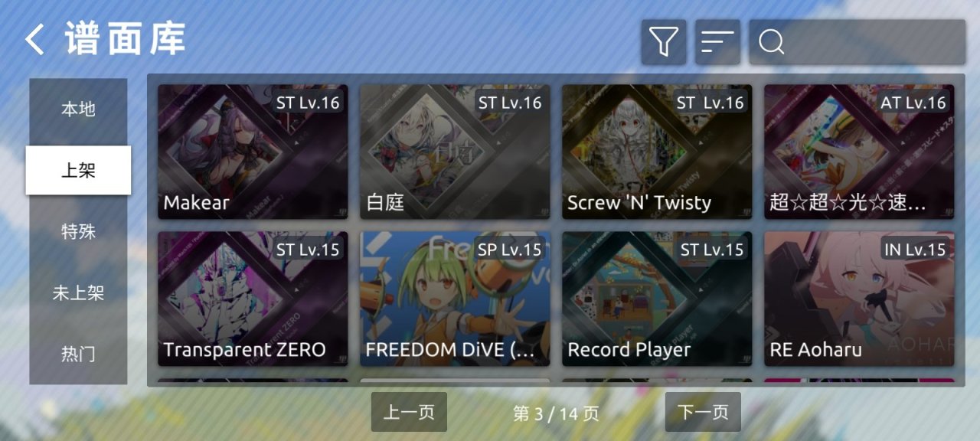The height and width of the screenshot is (441, 980).
Task: Tap the magnifier search icon
Action: pyautogui.click(x=771, y=42)
